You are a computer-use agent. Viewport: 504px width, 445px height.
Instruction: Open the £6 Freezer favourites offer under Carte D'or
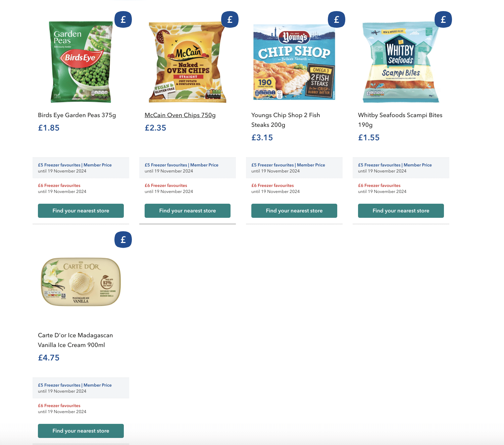59,405
